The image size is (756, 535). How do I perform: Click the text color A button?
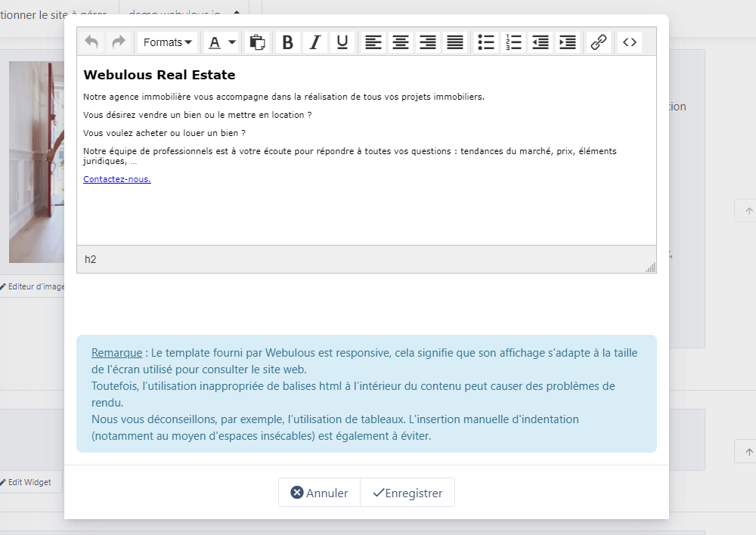[215, 42]
